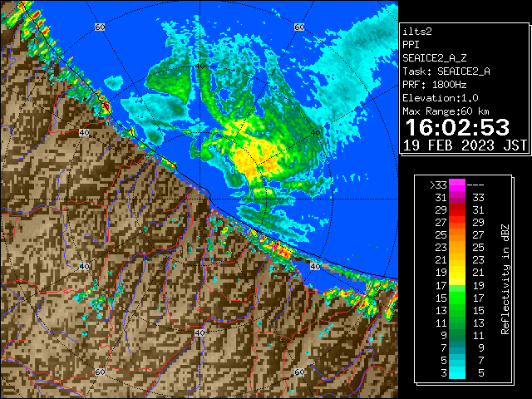Click the 'Max Range:60 km' text
Viewport: 532px width, 399px height.
[446, 111]
